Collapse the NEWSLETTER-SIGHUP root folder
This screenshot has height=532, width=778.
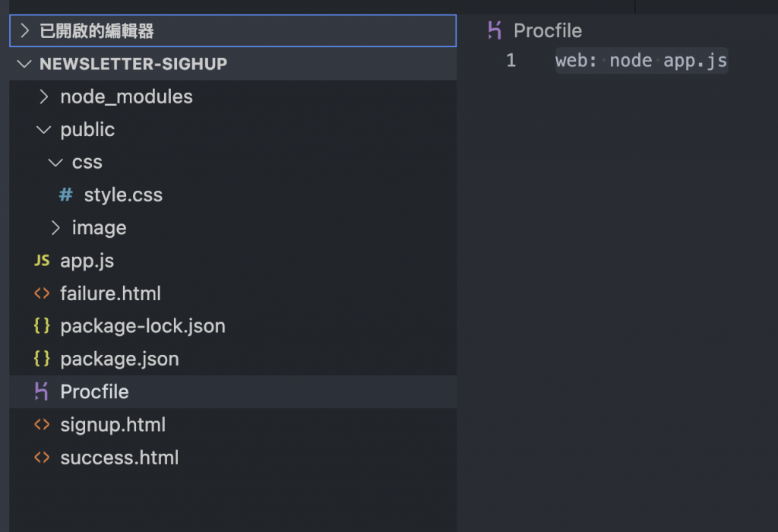click(x=25, y=64)
